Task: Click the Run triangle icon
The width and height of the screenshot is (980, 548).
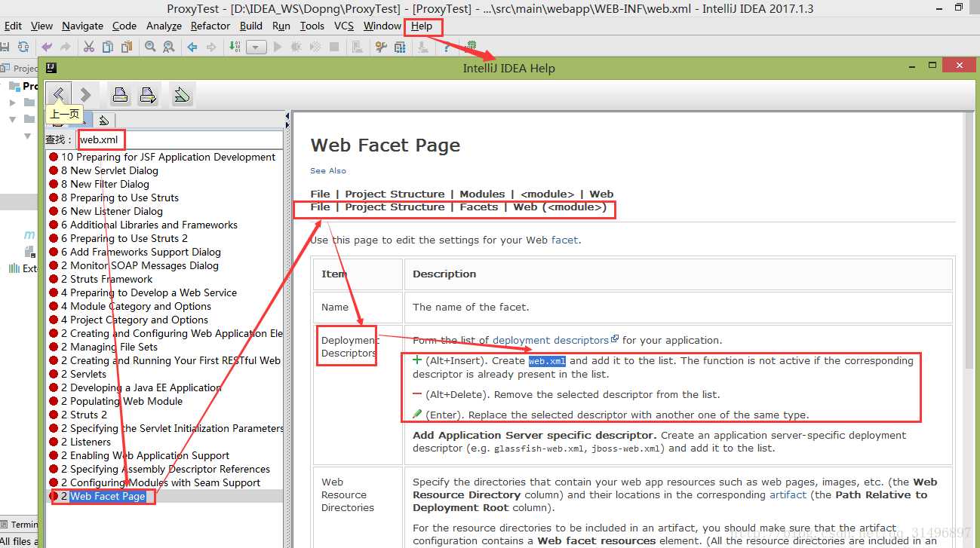Action: [x=278, y=47]
